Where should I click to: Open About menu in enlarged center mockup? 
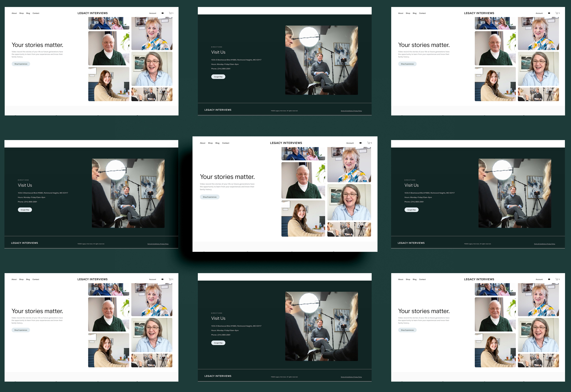click(202, 143)
